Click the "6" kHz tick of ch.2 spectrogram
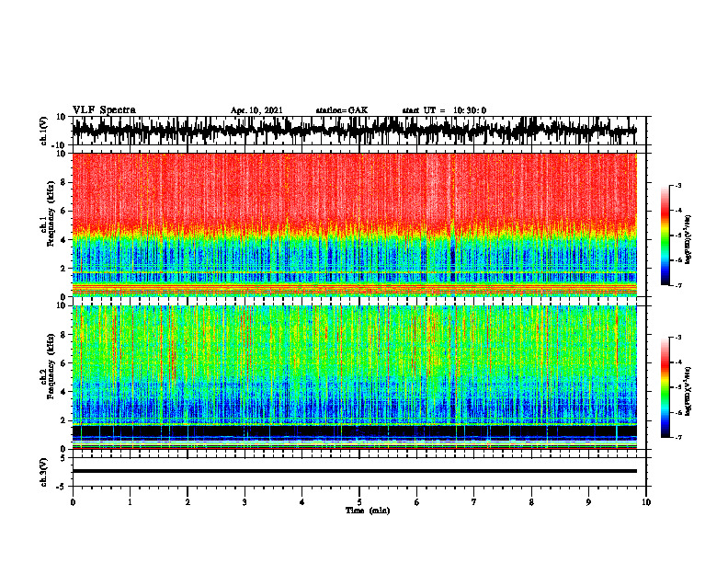728x563 pixels. 63,362
